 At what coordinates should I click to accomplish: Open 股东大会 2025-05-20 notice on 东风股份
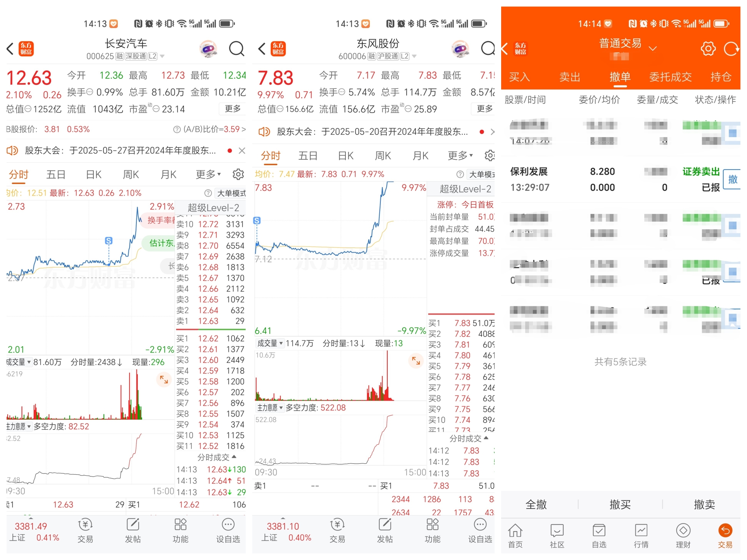(372, 132)
